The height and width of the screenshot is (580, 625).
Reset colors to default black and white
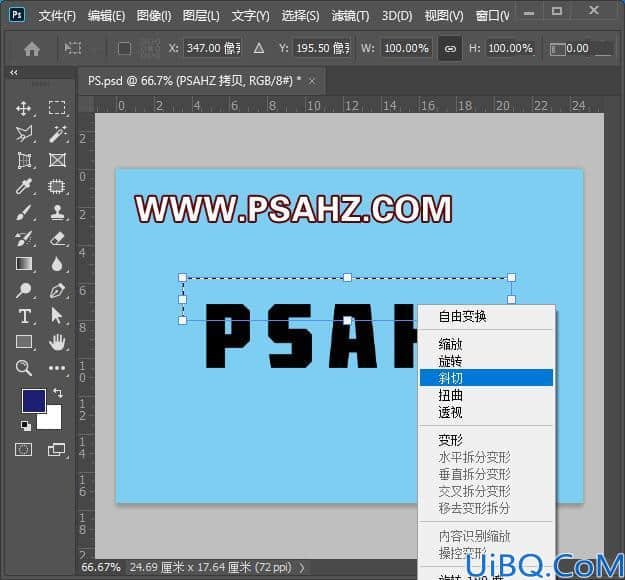tap(26, 425)
